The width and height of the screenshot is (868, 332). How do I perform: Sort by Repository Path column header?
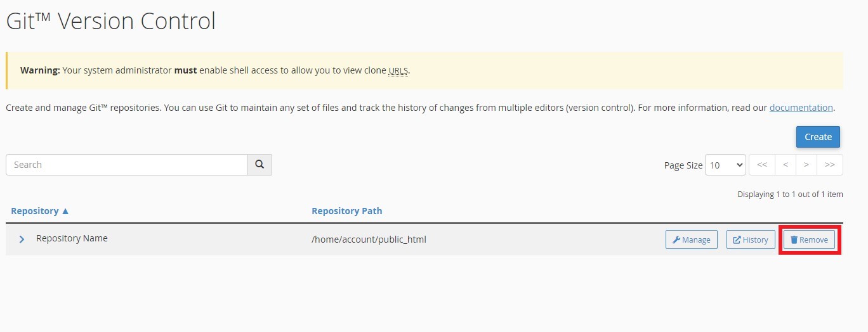tap(346, 211)
